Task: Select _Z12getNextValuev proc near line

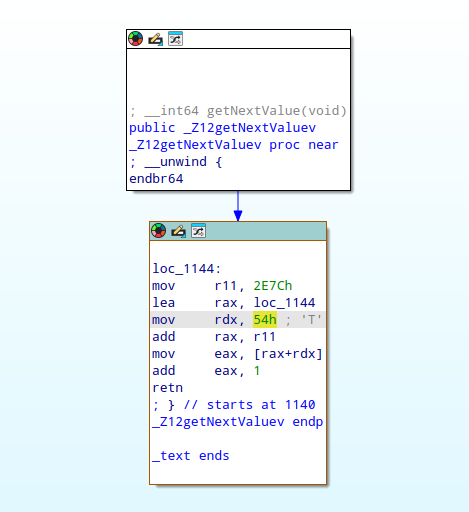Action: 234,145
